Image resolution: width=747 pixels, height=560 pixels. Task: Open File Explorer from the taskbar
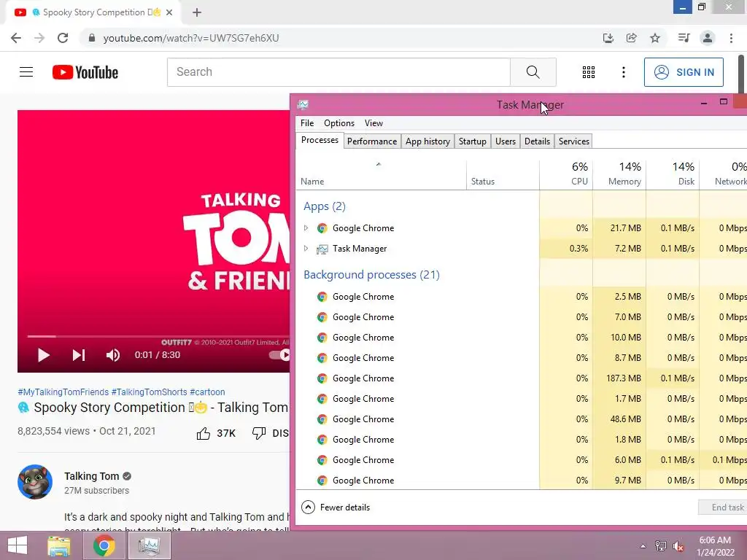click(59, 545)
